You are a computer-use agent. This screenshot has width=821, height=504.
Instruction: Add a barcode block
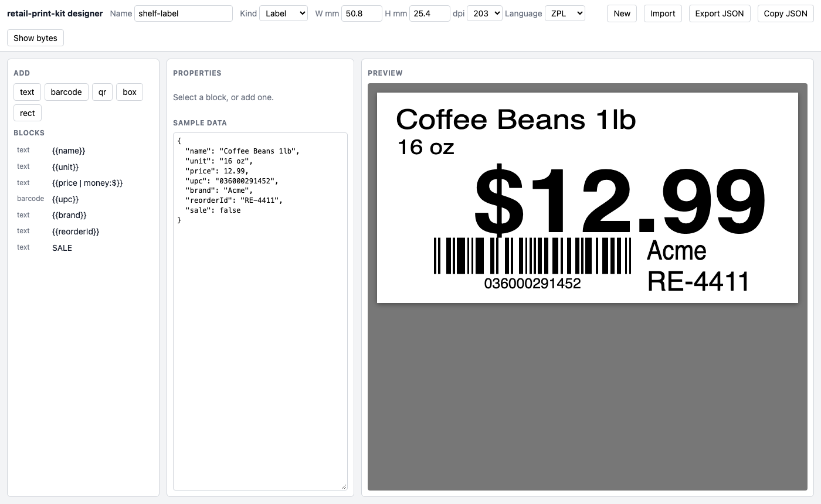coord(66,92)
